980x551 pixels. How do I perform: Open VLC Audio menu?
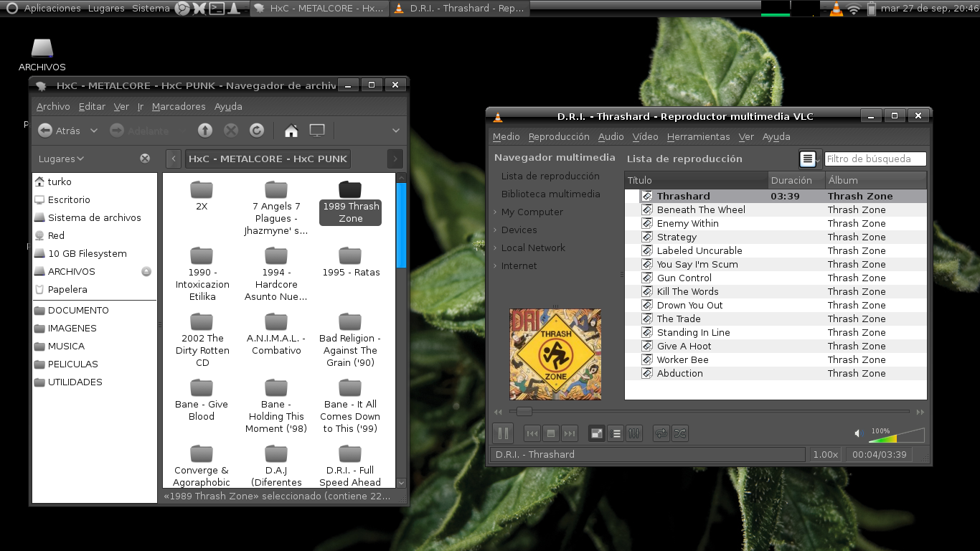click(x=611, y=136)
